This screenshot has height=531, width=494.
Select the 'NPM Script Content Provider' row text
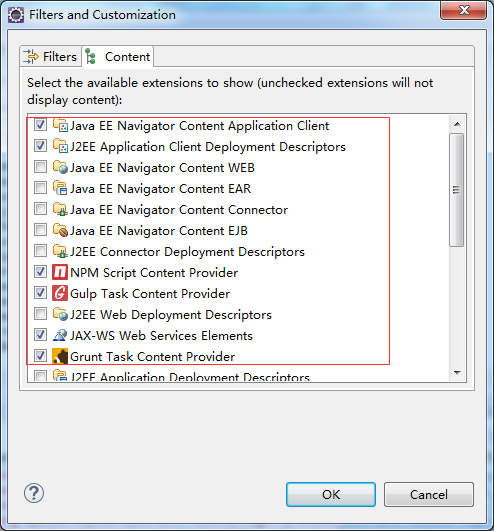pyautogui.click(x=154, y=273)
